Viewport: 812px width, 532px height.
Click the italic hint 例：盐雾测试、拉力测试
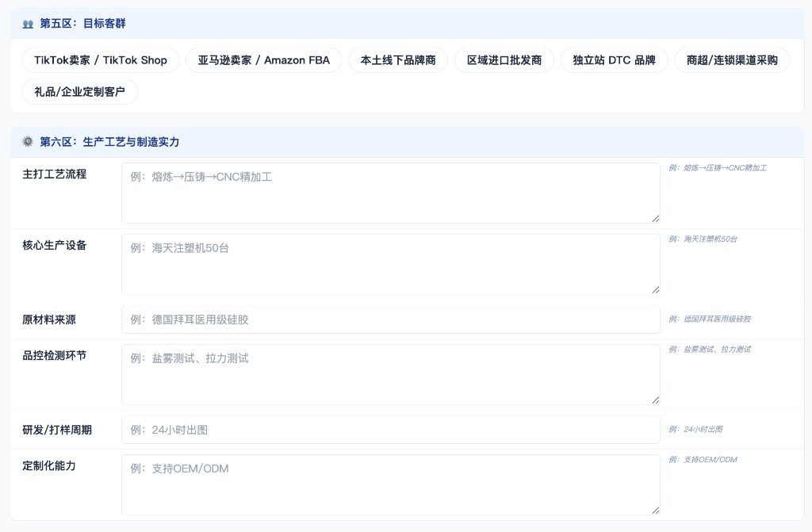pos(710,349)
